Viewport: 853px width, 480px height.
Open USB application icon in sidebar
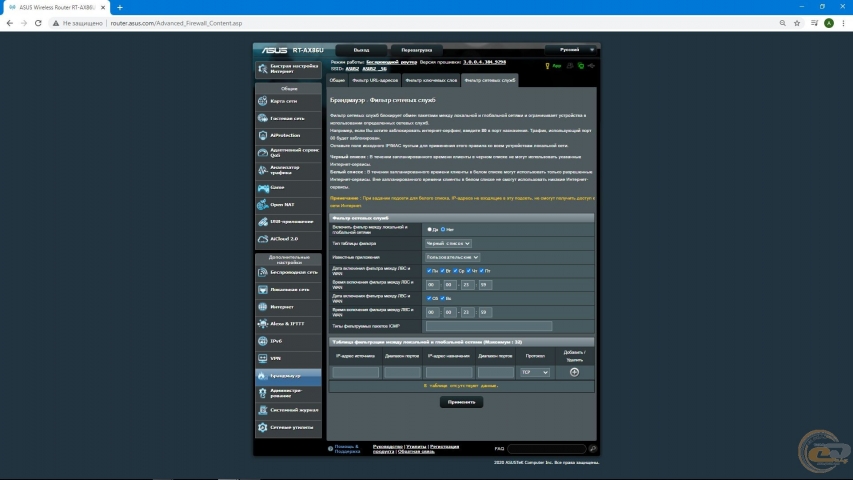[263, 221]
